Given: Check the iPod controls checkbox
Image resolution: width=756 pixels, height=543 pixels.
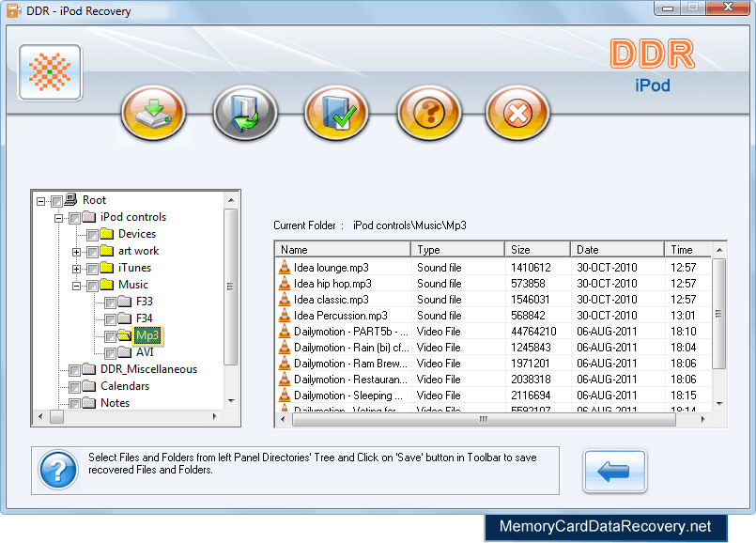Looking at the screenshot, I should pos(75,218).
